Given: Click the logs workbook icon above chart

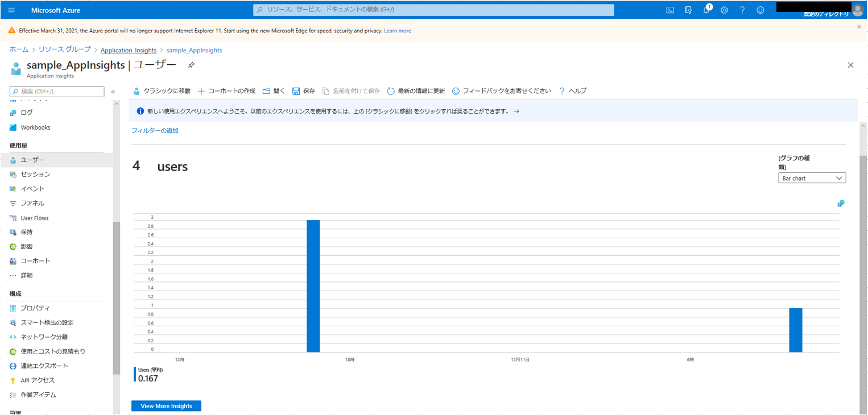Looking at the screenshot, I should pos(841,203).
